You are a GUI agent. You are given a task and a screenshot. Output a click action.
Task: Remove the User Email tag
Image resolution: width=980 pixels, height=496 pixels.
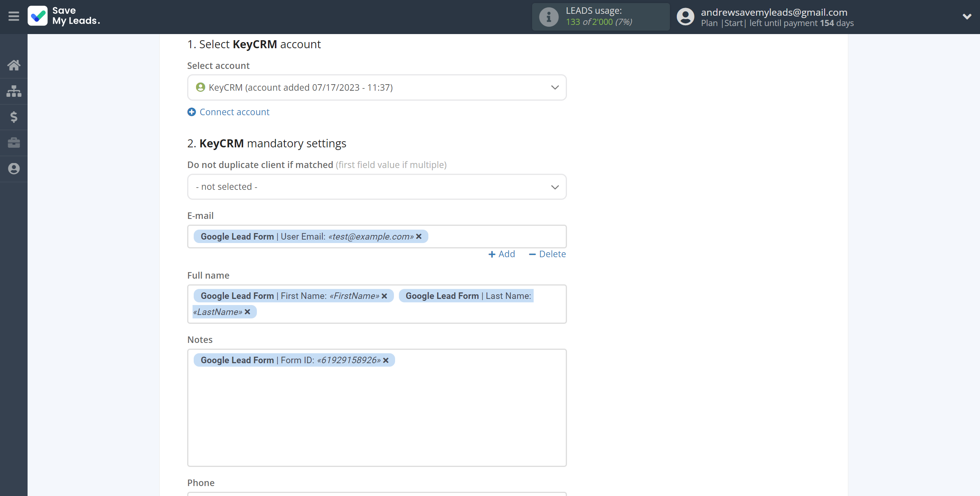pos(419,237)
